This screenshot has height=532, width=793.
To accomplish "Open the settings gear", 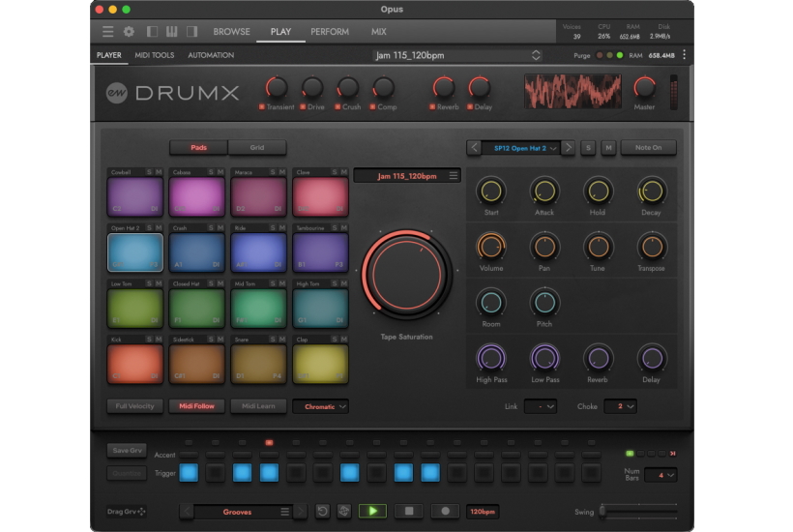I will 129,31.
